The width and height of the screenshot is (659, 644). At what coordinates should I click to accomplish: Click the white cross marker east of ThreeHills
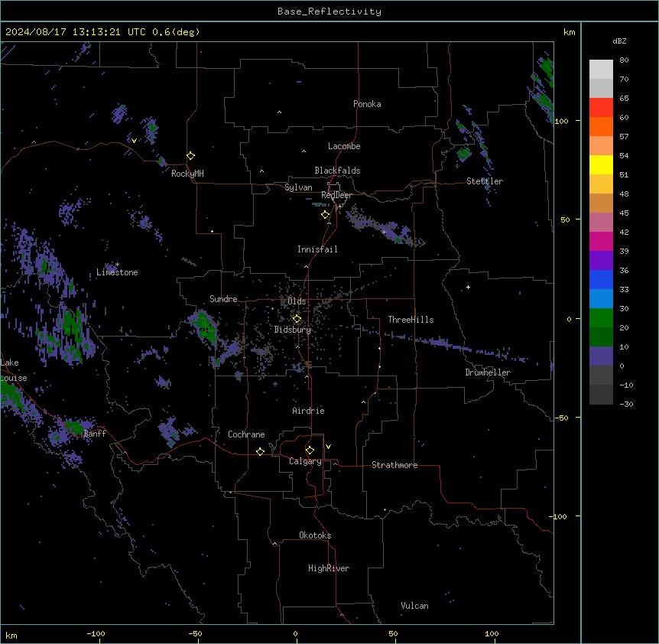tap(468, 287)
